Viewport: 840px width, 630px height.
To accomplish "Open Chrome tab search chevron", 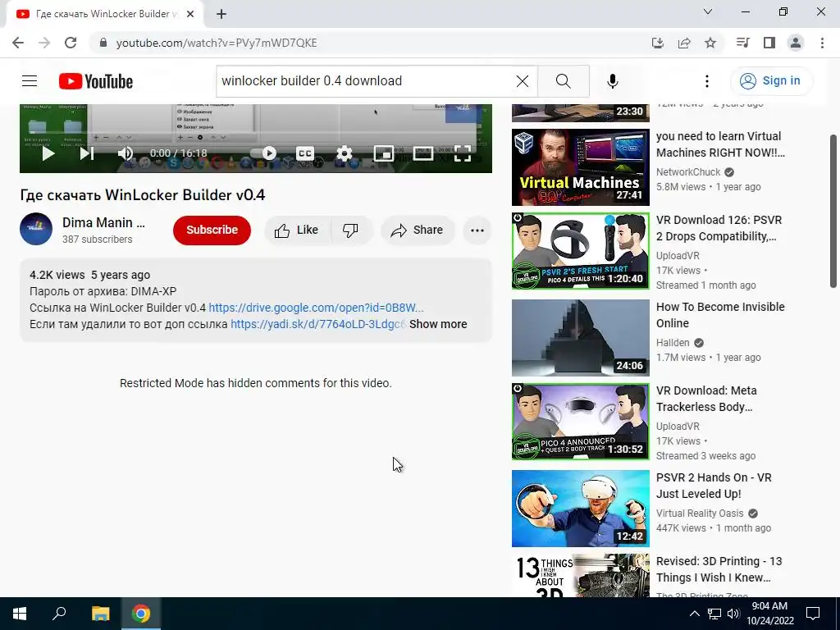I will pos(708,11).
